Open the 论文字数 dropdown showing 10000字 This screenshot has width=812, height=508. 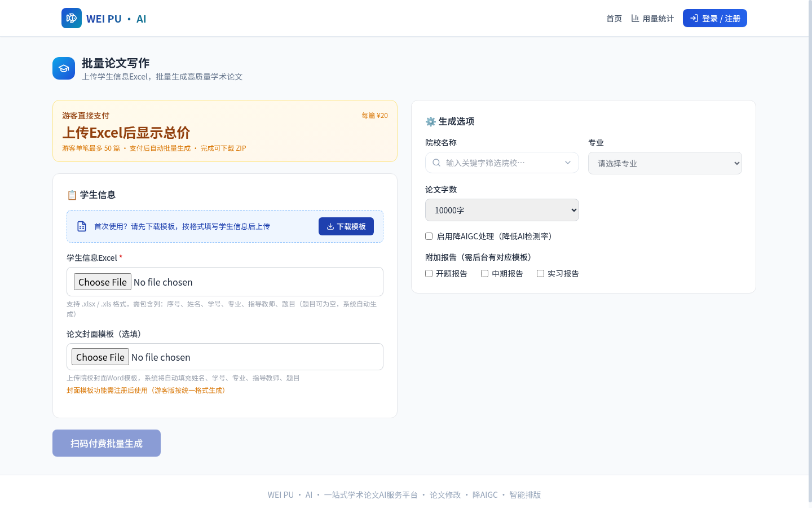click(502, 210)
